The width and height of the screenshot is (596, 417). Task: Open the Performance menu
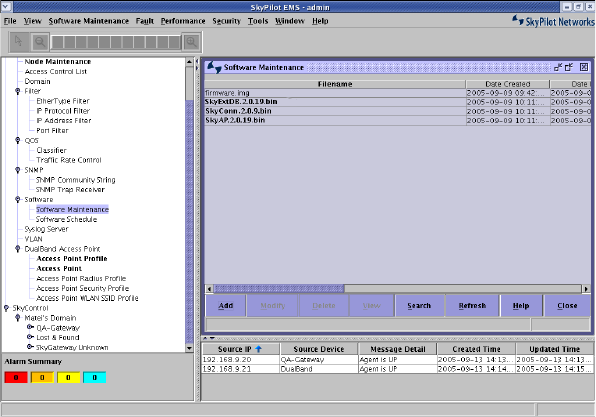[x=183, y=21]
